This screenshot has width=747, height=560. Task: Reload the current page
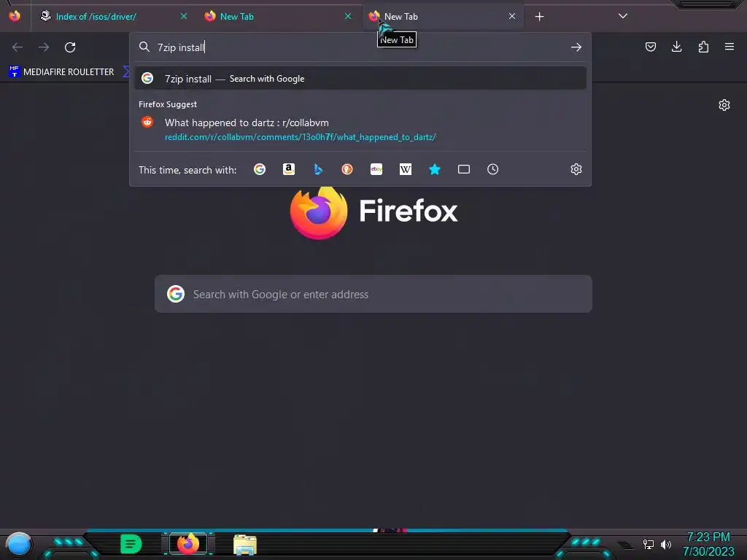click(x=70, y=47)
